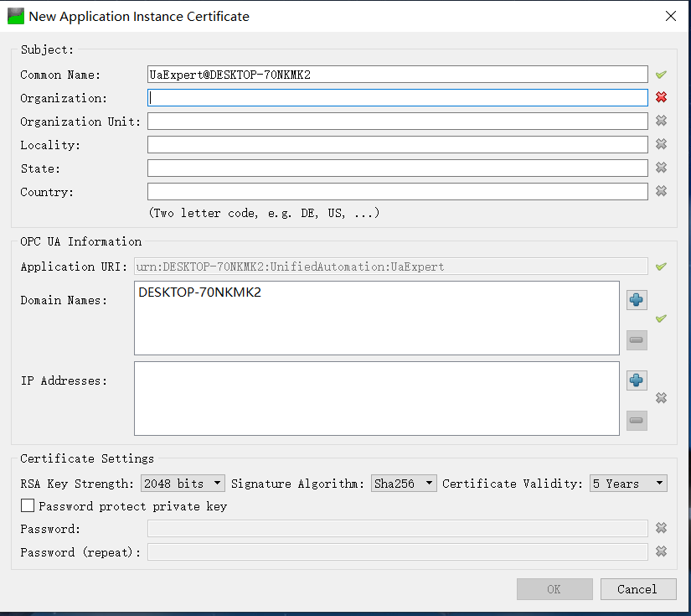Screen dimensions: 691x616
Task: Select DESKTOP-70NKMK2 entry in Domain Names list
Action: click(x=199, y=292)
